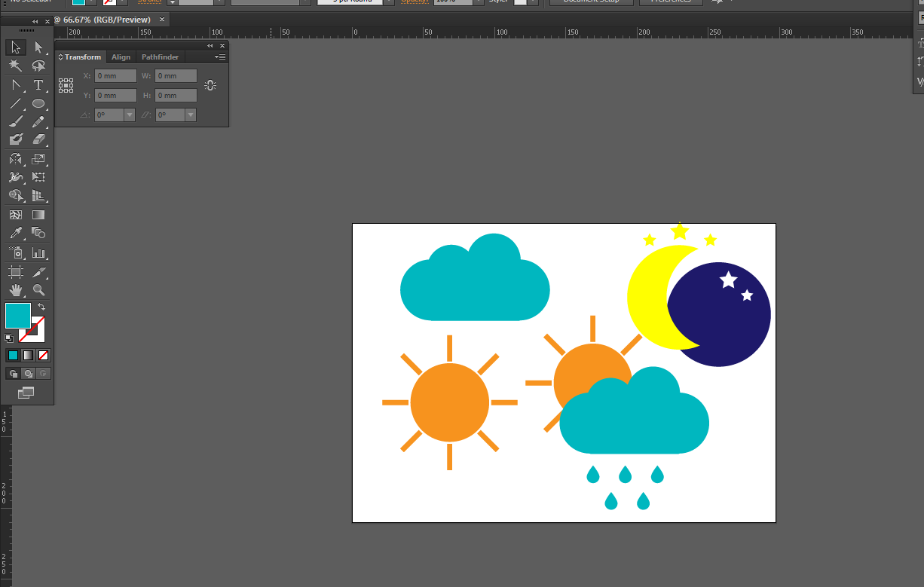Select the Magic Wand tool
The image size is (924, 587).
[x=16, y=66]
